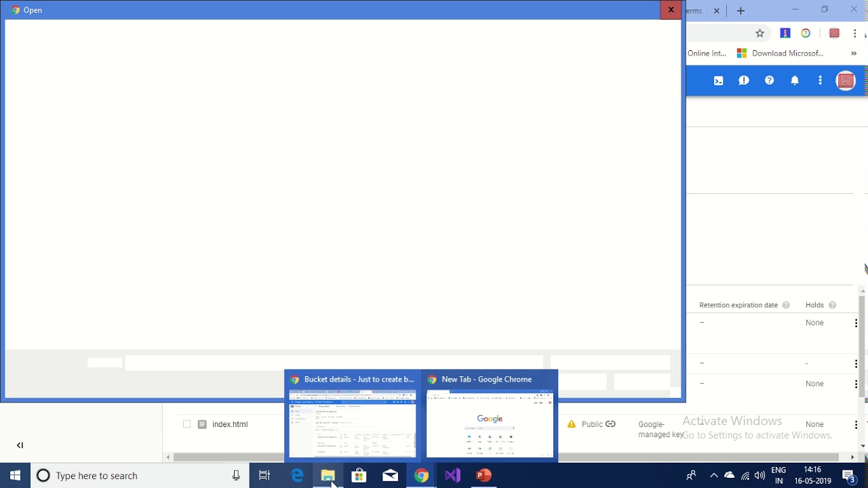Open Microsoft Edge from the taskbar

tap(297, 476)
